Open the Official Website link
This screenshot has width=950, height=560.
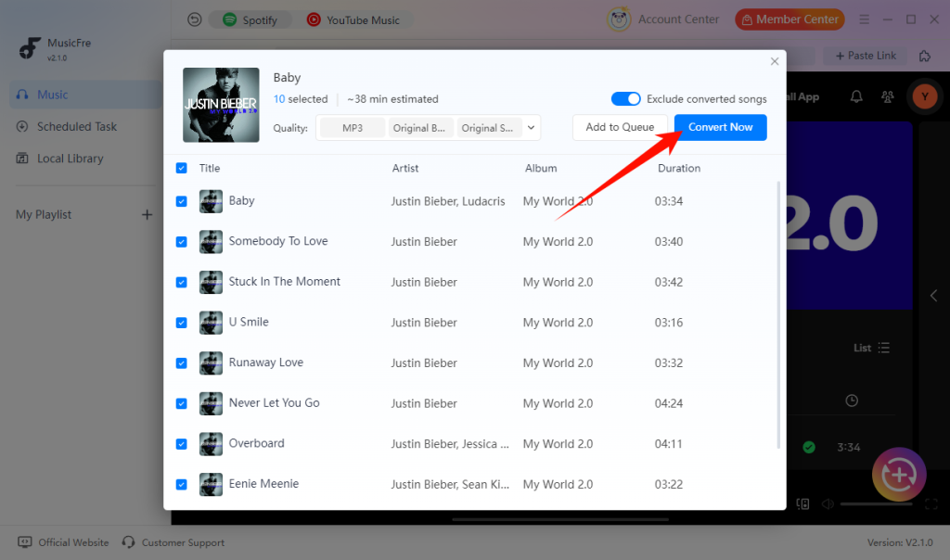64,542
